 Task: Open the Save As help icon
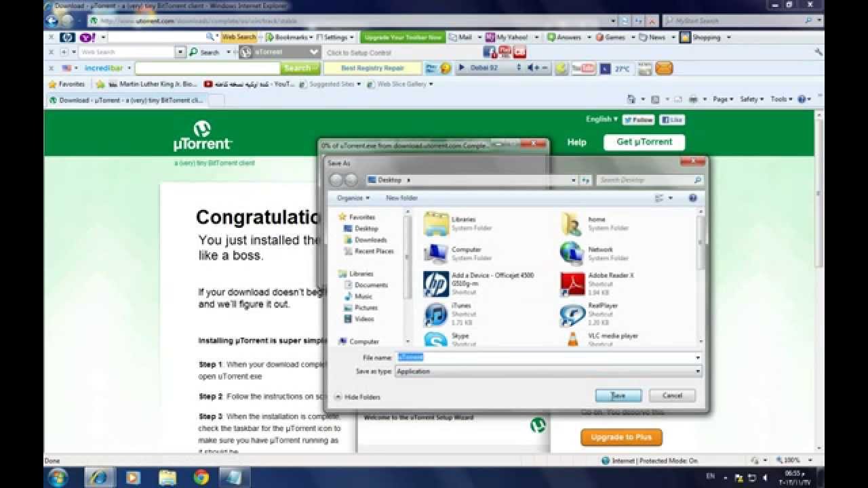693,198
